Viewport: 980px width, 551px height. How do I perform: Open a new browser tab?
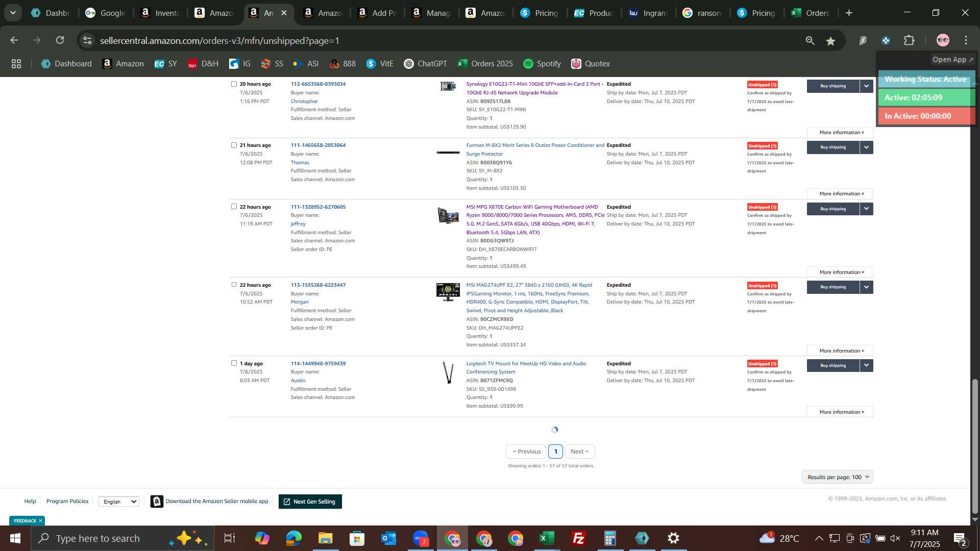click(x=849, y=13)
